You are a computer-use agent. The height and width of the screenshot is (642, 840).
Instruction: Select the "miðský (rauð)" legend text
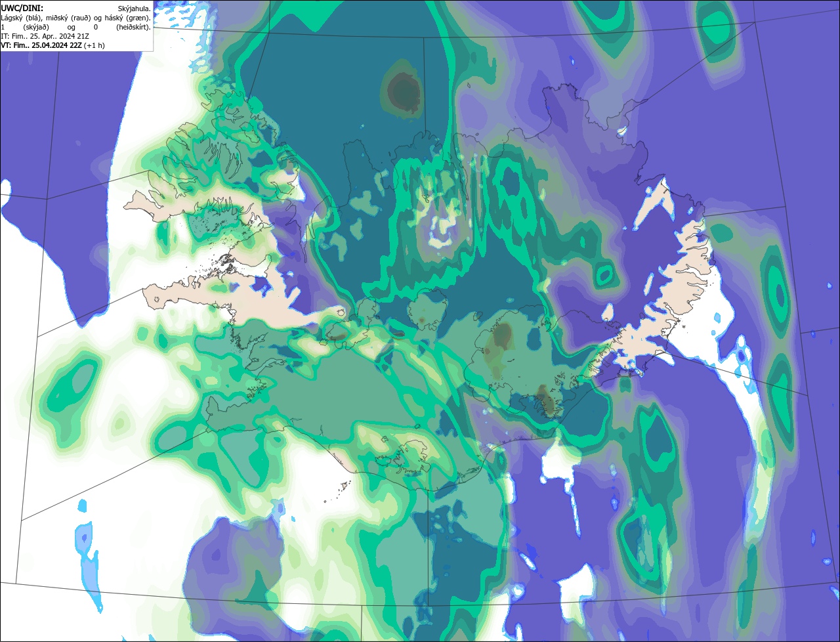tap(68, 18)
